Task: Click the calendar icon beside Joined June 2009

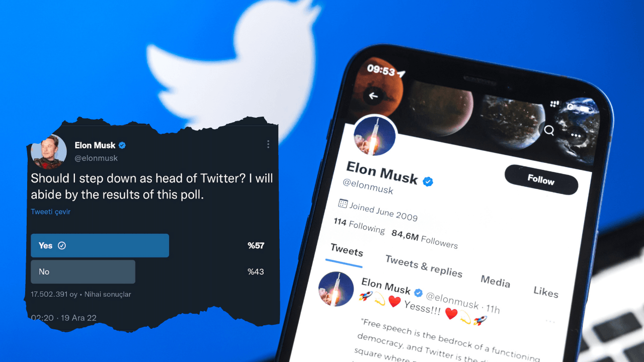Action: 344,204
